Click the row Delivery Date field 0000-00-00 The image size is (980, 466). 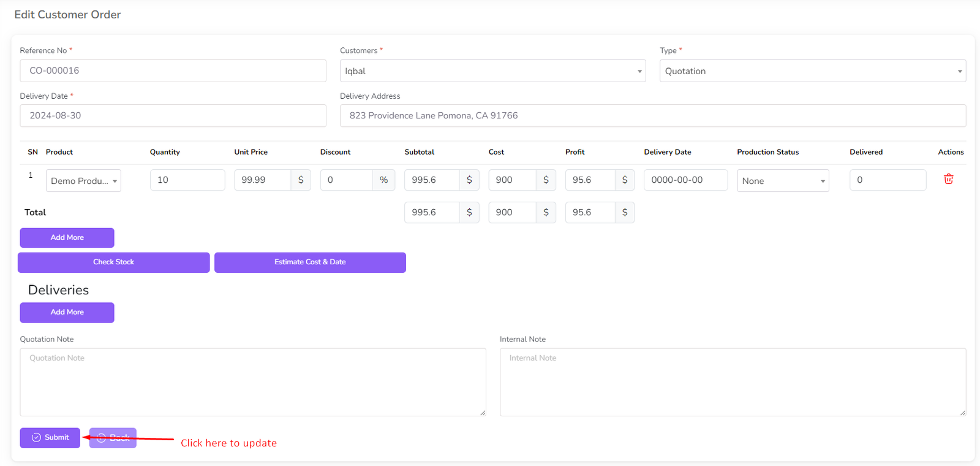685,180
